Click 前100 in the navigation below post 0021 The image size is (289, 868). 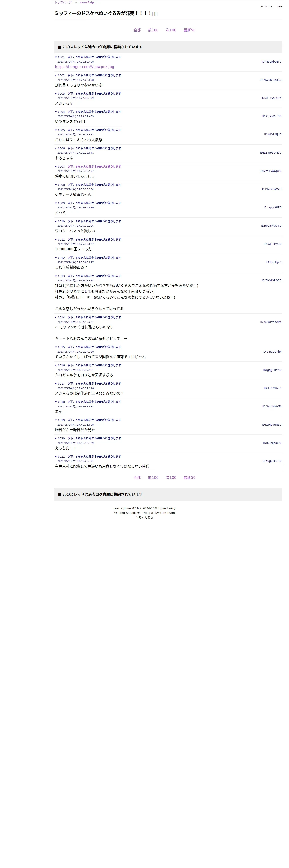[153, 477]
